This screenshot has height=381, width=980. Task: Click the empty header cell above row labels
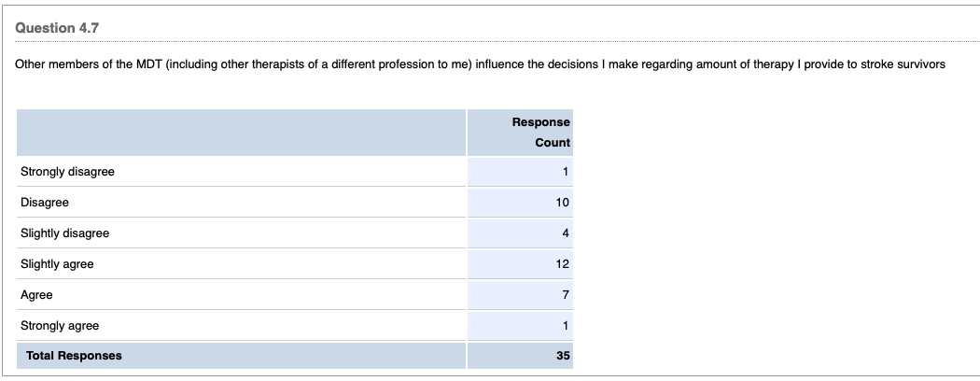[241, 133]
